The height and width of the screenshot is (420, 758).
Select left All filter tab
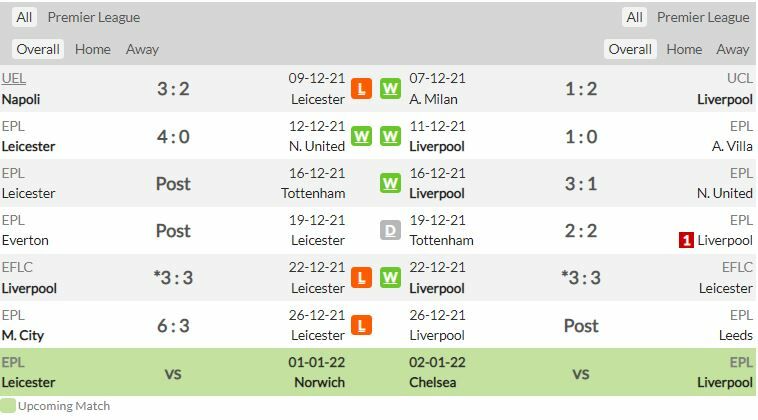pyautogui.click(x=24, y=17)
